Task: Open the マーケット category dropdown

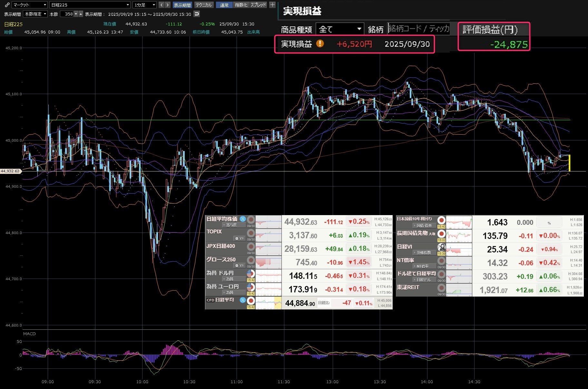Action: 30,5
